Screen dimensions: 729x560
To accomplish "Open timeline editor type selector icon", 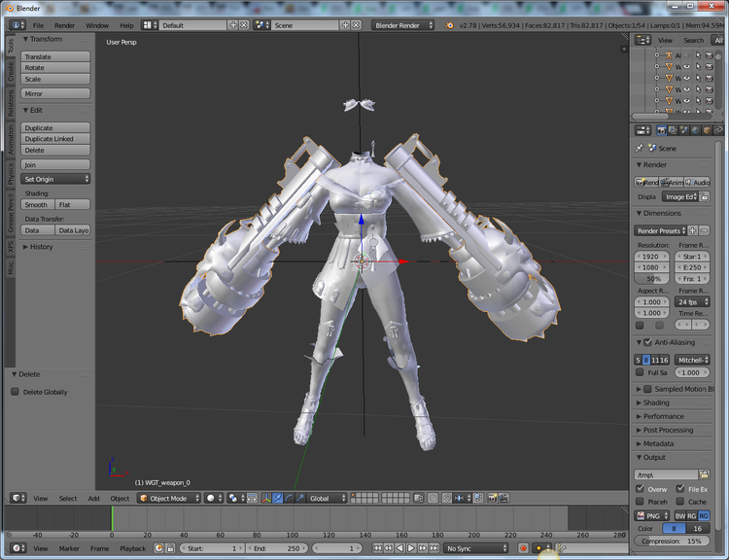I will [17, 548].
